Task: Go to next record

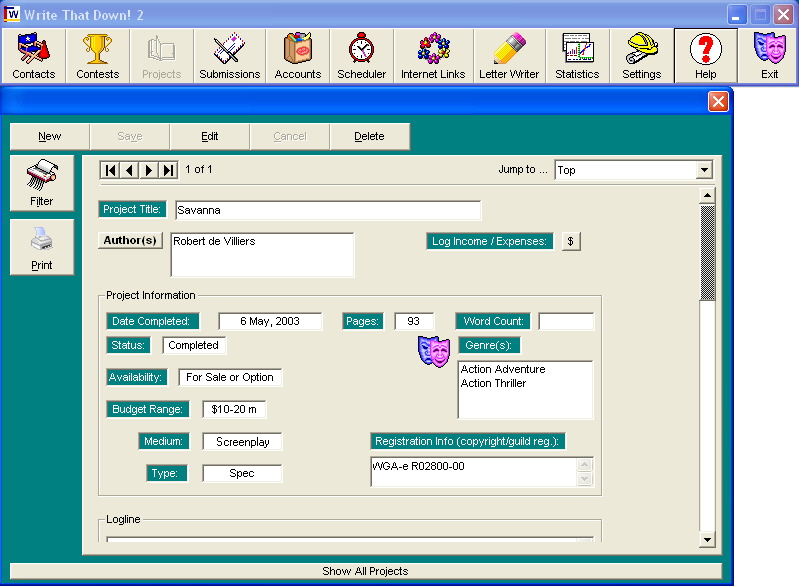Action: 149,170
